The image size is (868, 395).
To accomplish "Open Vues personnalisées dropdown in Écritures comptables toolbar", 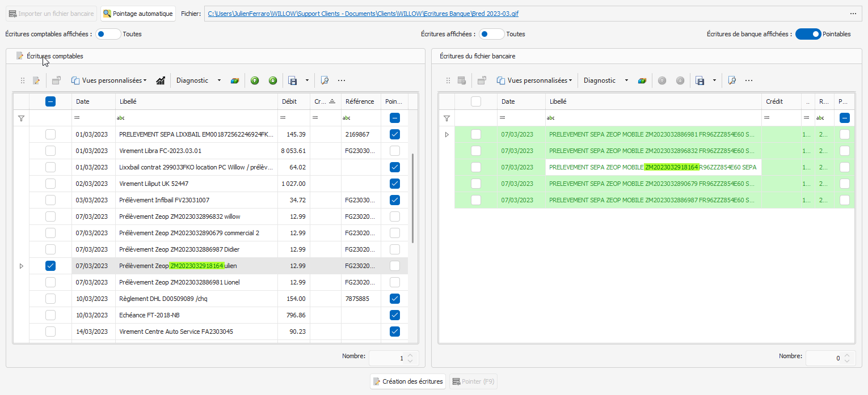I will [x=108, y=80].
